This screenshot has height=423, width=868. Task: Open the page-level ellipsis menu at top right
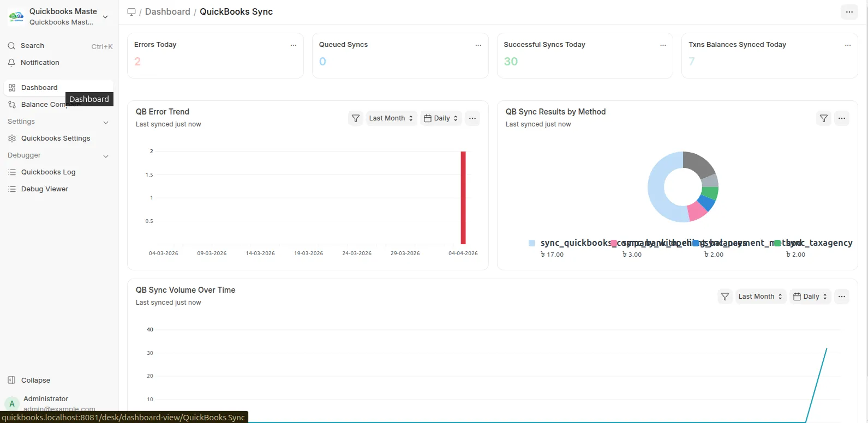coord(849,12)
